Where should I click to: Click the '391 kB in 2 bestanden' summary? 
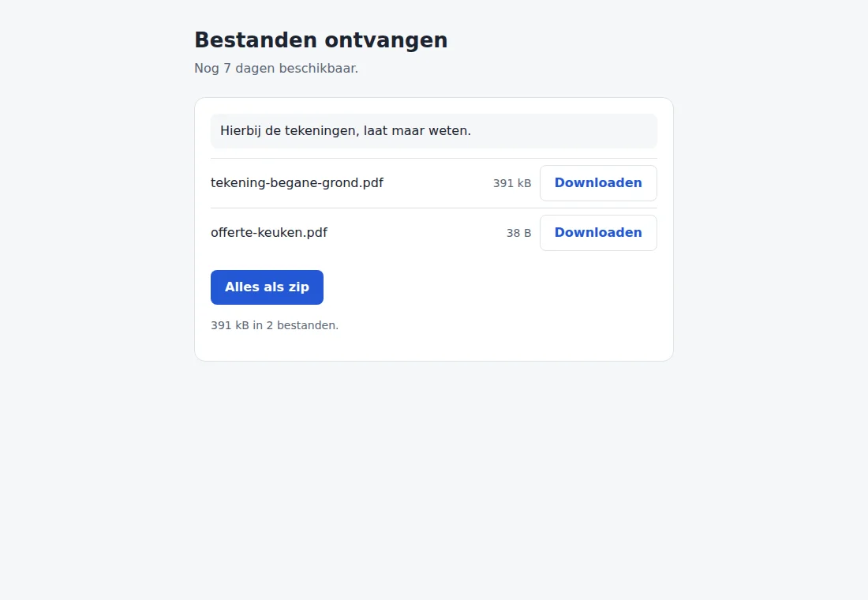275,325
